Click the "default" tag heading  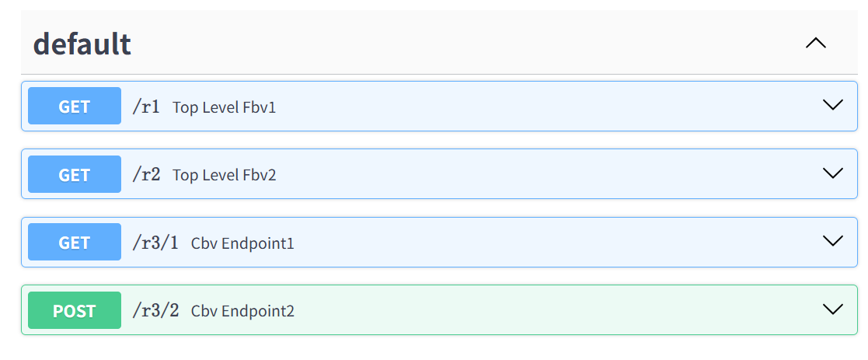(x=82, y=44)
